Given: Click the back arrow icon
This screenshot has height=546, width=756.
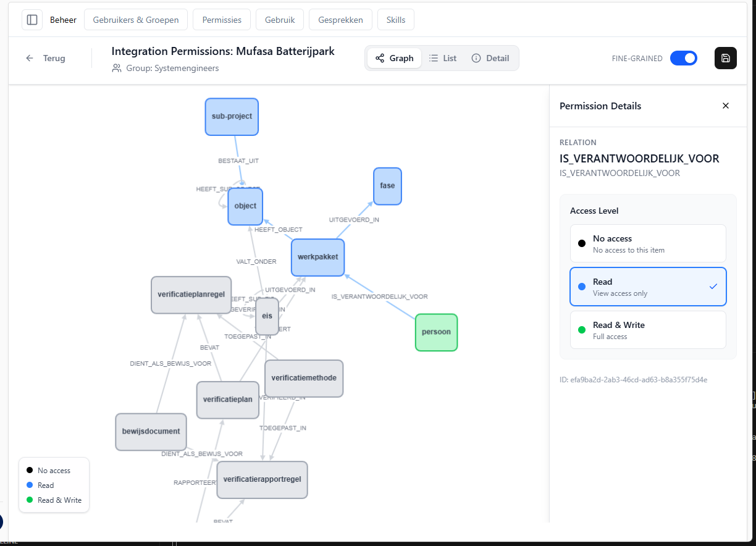Looking at the screenshot, I should 30,58.
